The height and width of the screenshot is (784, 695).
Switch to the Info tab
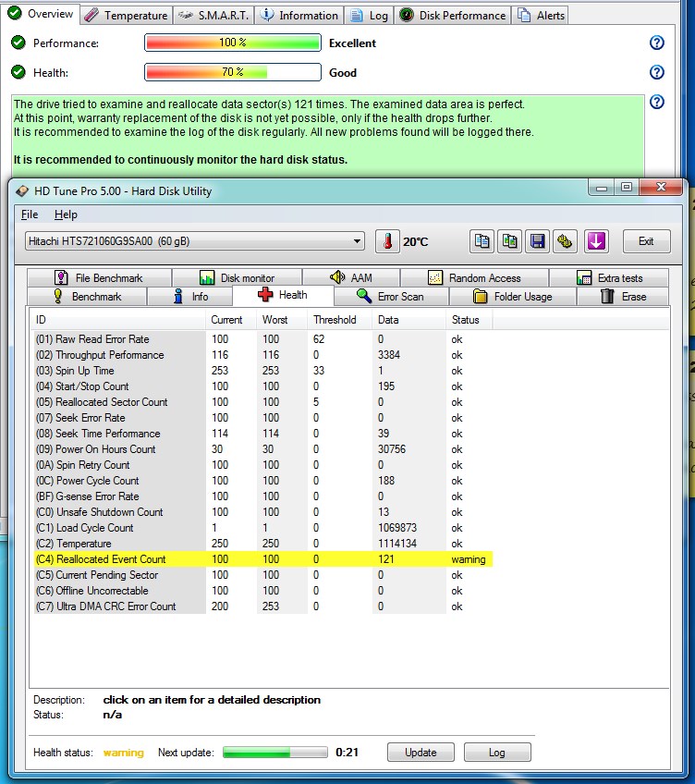point(190,297)
